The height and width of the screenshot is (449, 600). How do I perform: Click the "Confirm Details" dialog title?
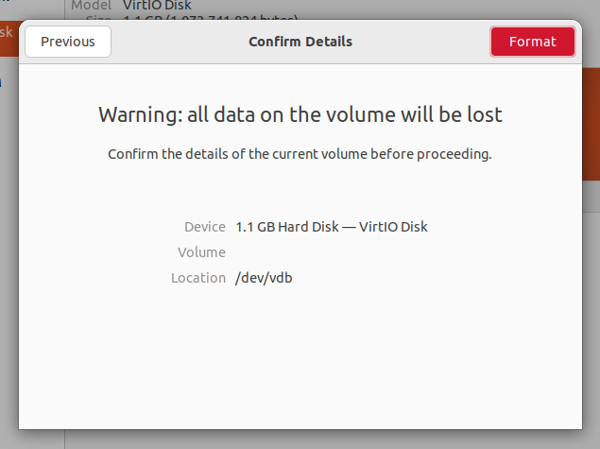(300, 42)
